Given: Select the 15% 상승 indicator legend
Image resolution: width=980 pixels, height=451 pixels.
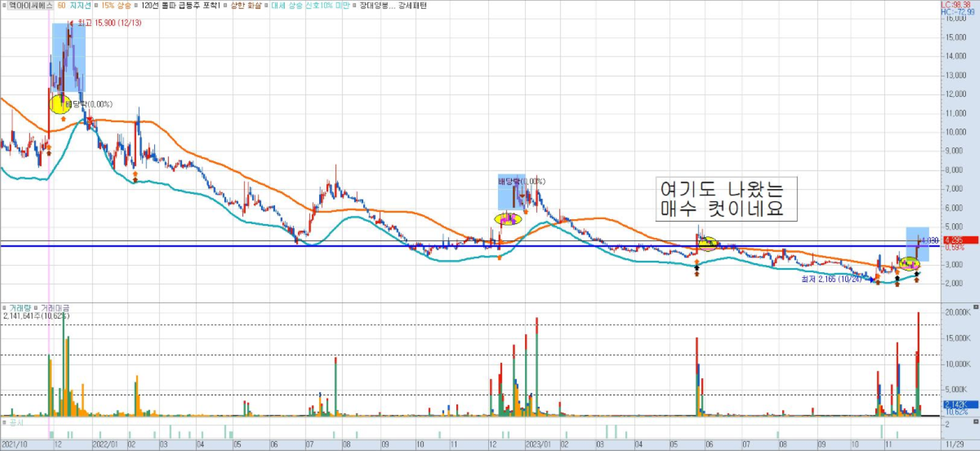Looking at the screenshot, I should click(x=116, y=6).
